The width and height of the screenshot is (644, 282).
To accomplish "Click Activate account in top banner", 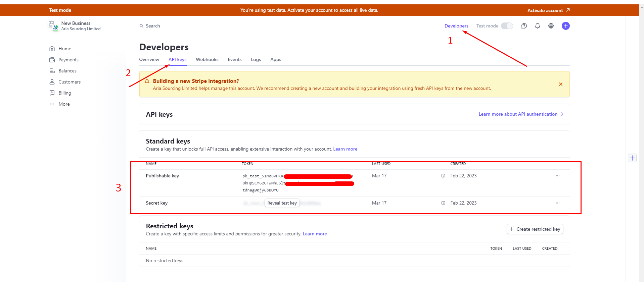I will click(x=548, y=10).
